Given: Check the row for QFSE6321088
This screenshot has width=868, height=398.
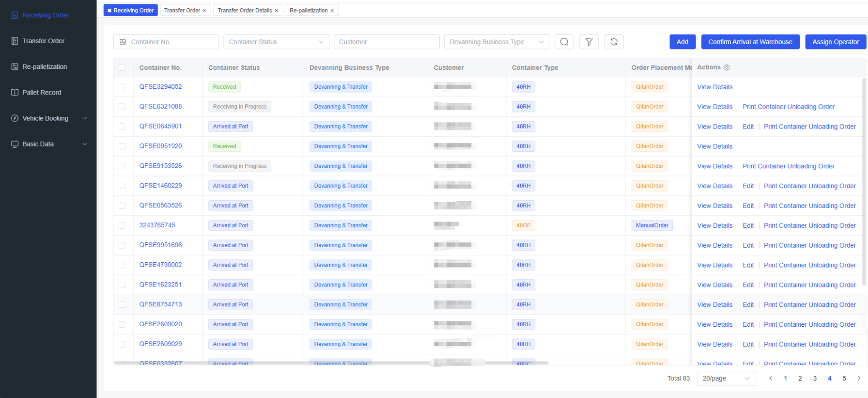Looking at the screenshot, I should click(x=122, y=107).
